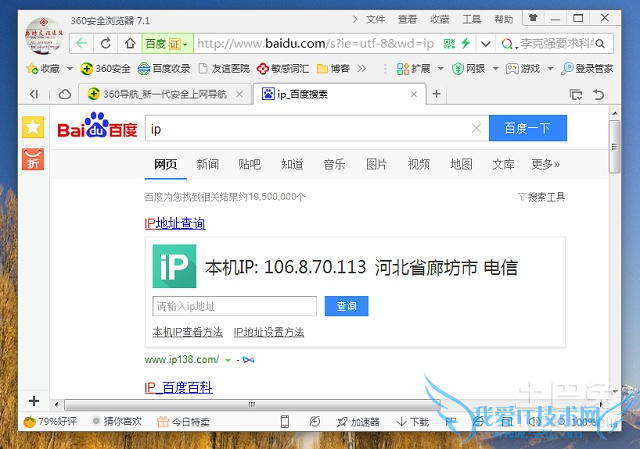Open the 搜索工具 search tools filter
Image resolution: width=640 pixels, height=449 pixels.
[x=541, y=197]
